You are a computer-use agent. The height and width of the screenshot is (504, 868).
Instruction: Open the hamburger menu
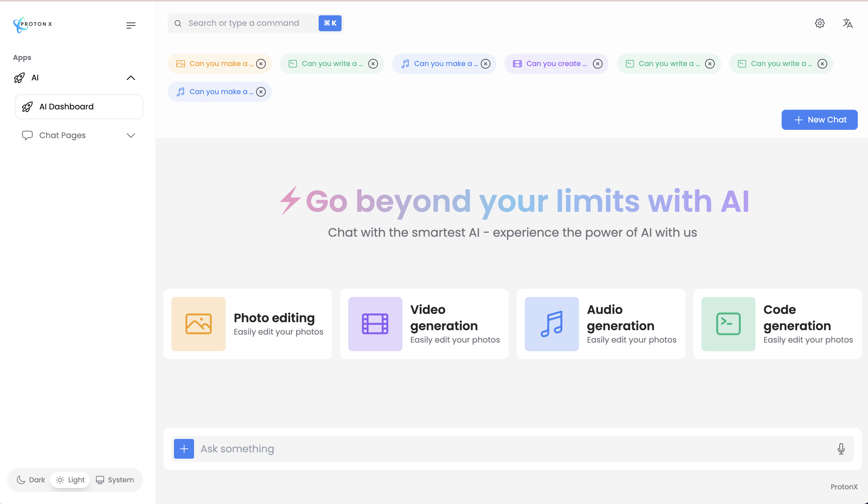(131, 25)
